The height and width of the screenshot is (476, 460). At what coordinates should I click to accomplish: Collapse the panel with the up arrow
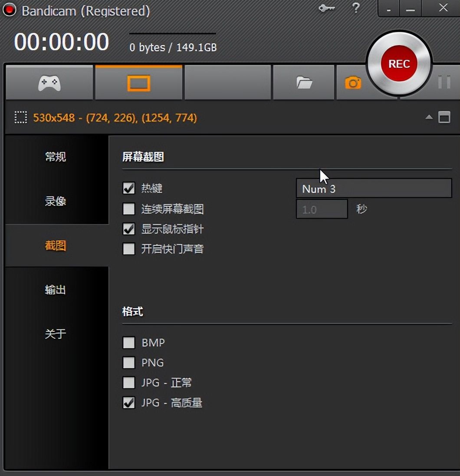coord(429,118)
